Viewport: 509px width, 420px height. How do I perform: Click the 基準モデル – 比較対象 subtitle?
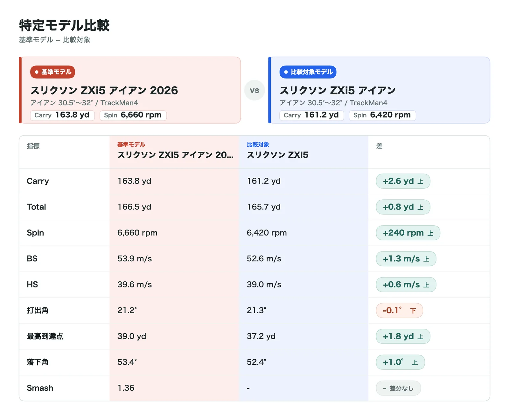coord(55,40)
